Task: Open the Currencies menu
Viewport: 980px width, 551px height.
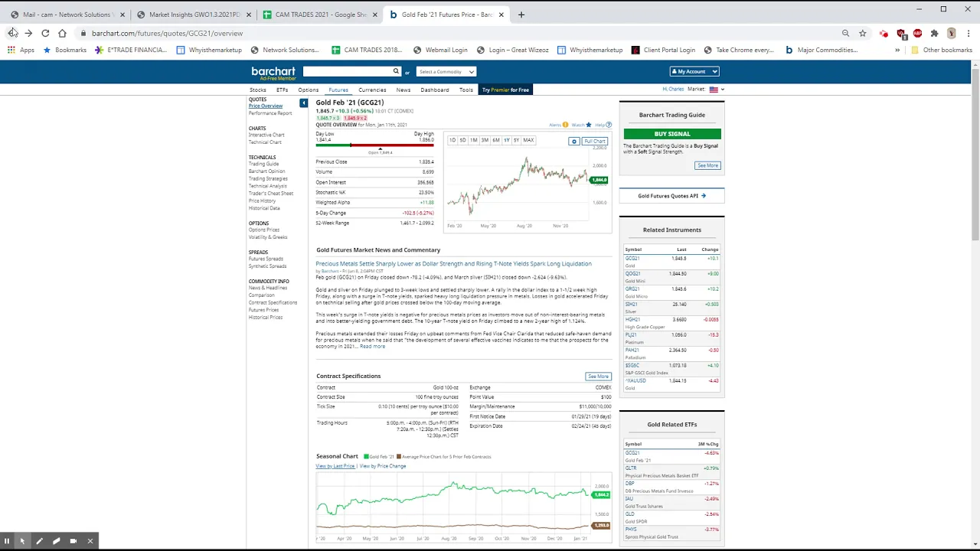Action: click(x=372, y=90)
